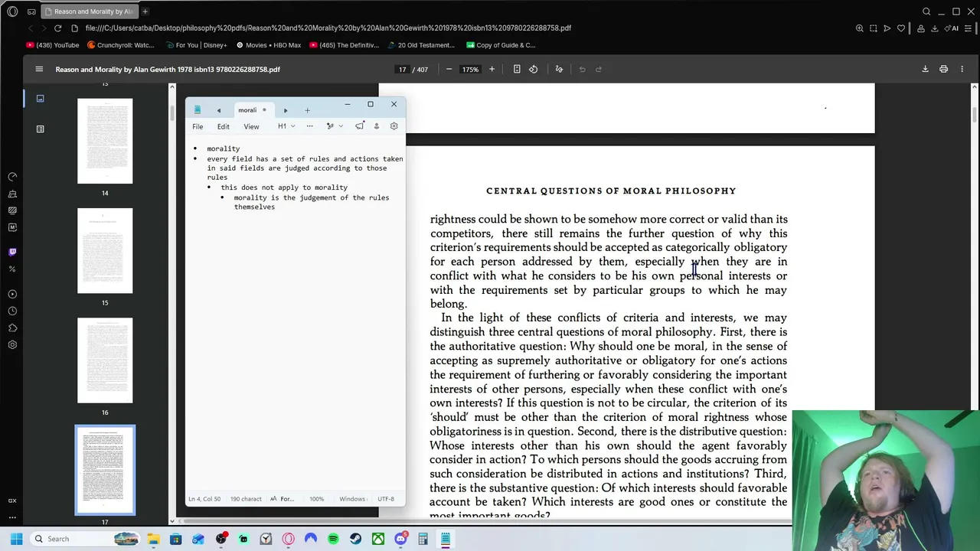Open the PDF viewer hamburger sidebar menu
980x551 pixels.
click(39, 69)
